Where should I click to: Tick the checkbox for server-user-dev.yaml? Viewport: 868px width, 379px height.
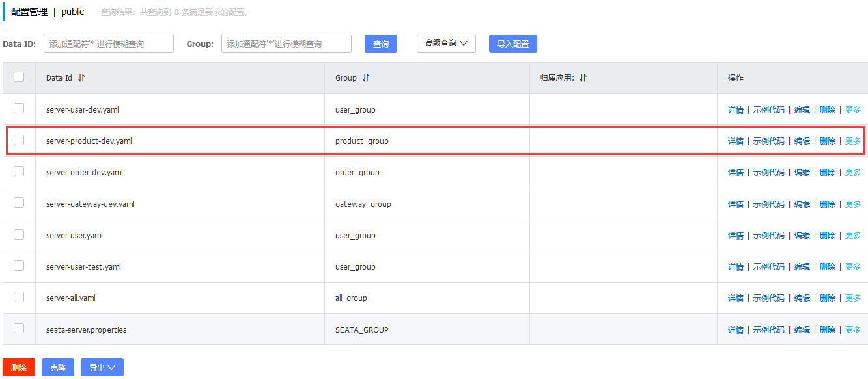[19, 109]
